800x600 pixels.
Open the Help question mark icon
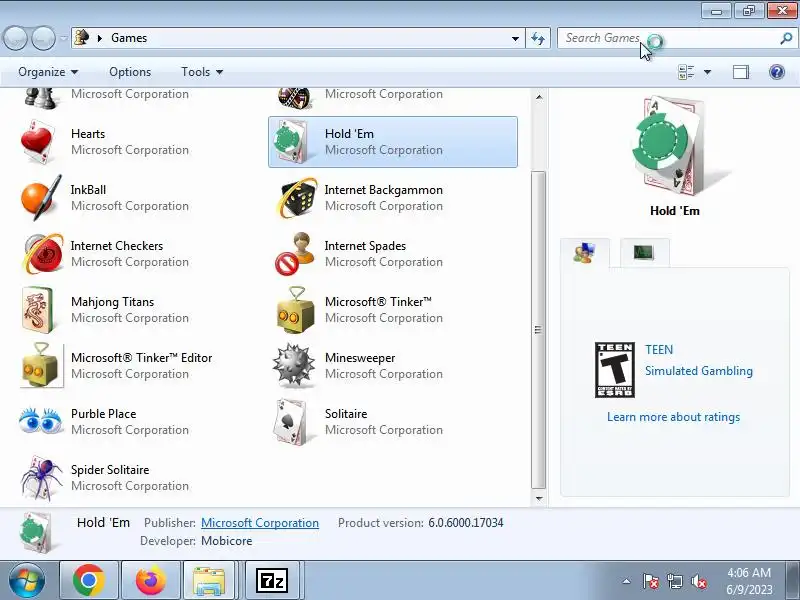[777, 72]
